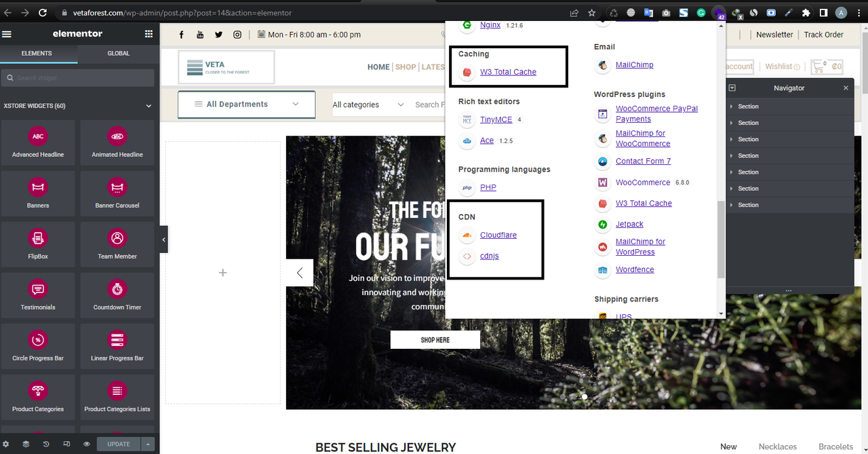Click the UPDATE button

tap(119, 444)
